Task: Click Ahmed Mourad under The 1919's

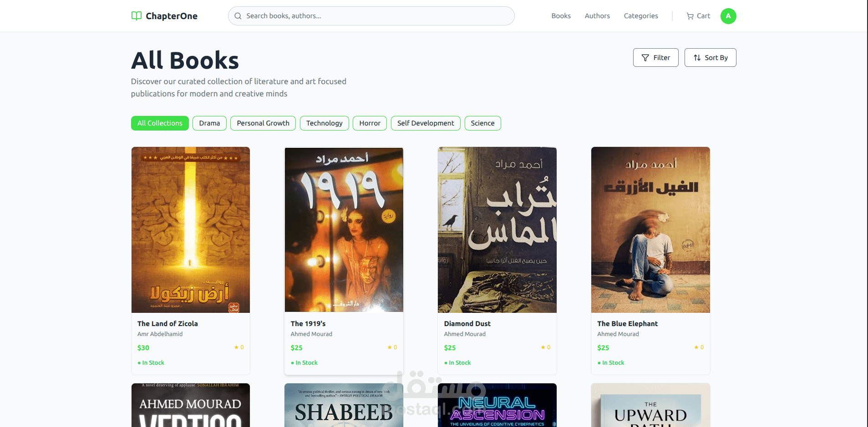Action: (x=312, y=334)
